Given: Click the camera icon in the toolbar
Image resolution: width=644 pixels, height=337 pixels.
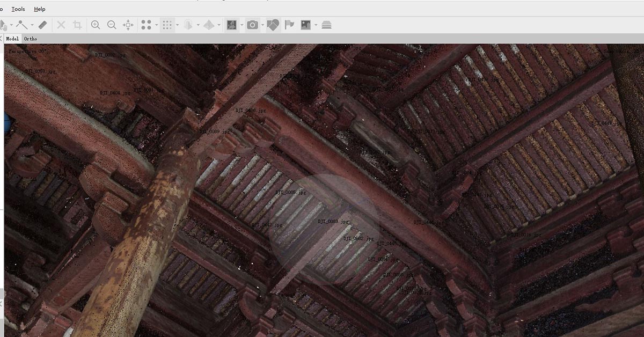Looking at the screenshot, I should [x=253, y=24].
